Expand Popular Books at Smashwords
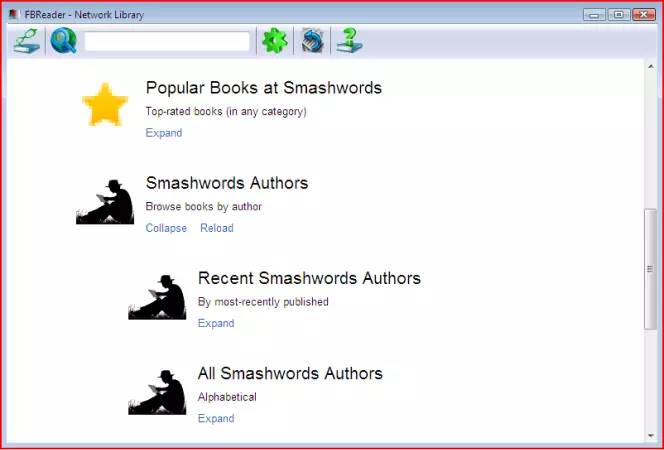 (164, 133)
